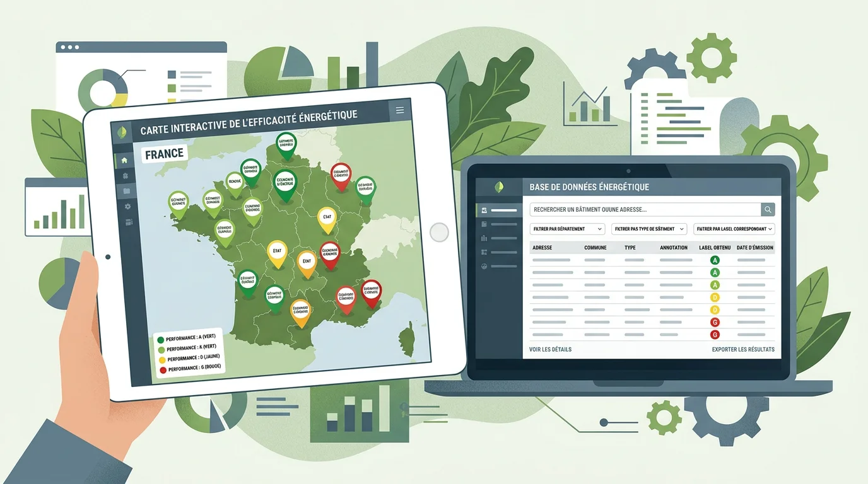Sort by the COMMUNE column header

[595, 248]
